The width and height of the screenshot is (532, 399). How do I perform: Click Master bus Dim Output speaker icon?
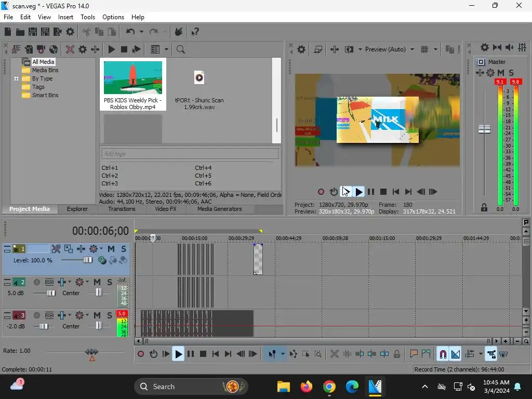(x=509, y=47)
